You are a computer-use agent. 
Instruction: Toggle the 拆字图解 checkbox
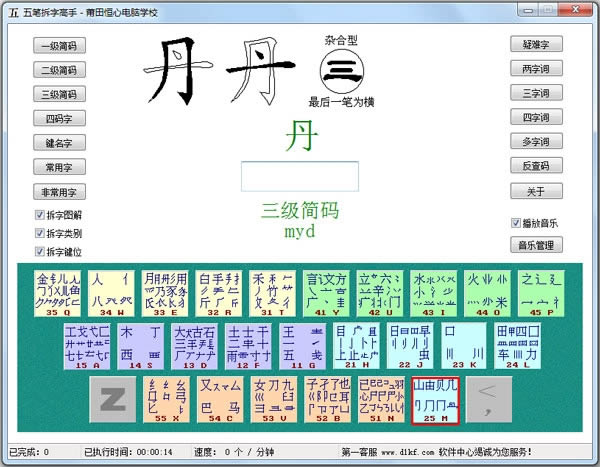(x=40, y=215)
